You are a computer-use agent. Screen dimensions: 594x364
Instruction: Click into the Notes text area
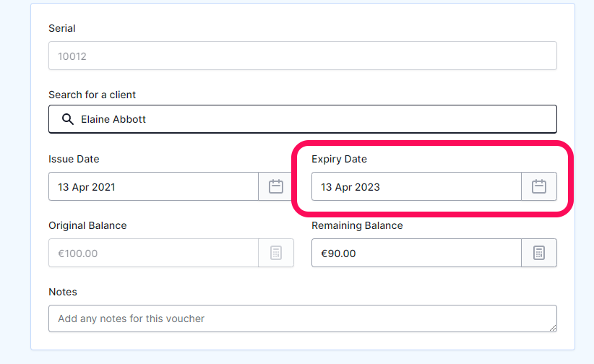click(303, 318)
